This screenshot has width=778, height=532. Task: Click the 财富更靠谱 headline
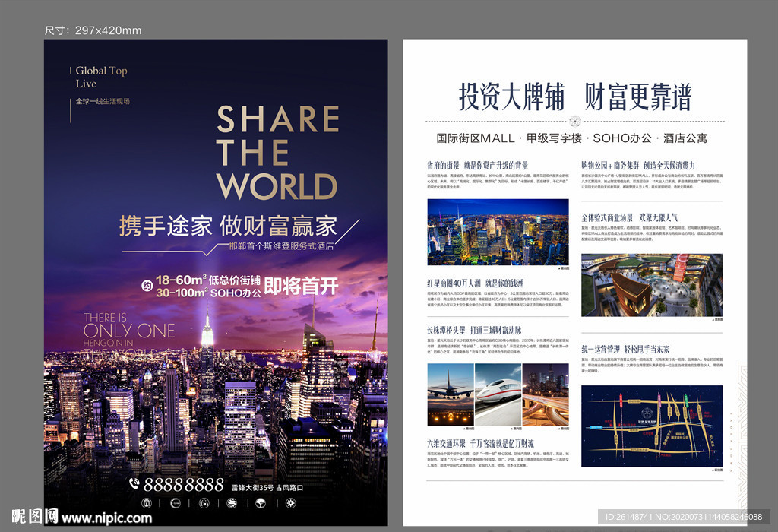[x=637, y=97]
